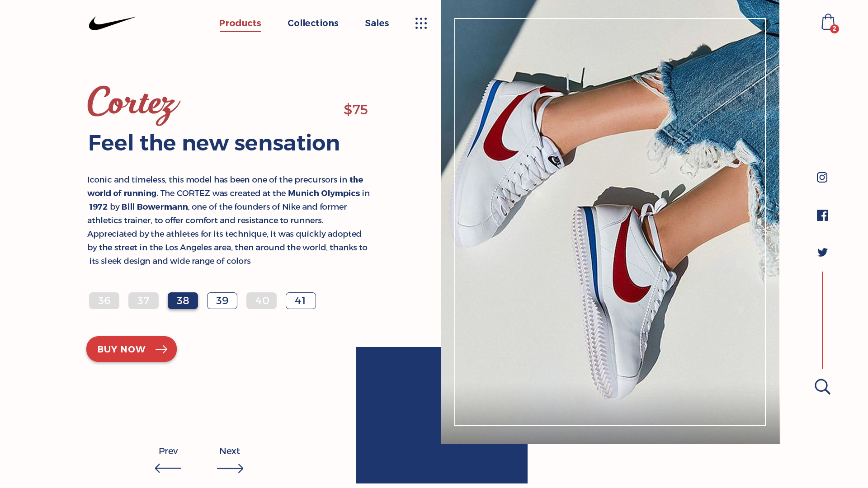
Task: Click the right arrow under Next
Action: pyautogui.click(x=230, y=468)
